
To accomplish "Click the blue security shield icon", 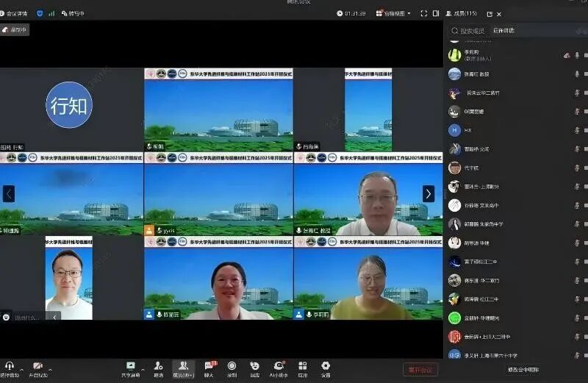I will click(x=40, y=13).
